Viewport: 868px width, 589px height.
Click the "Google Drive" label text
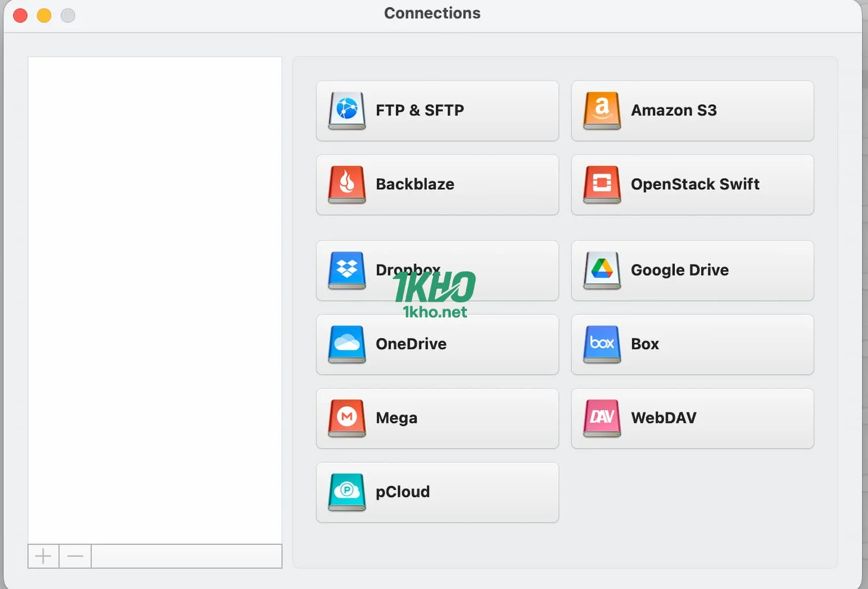click(679, 270)
